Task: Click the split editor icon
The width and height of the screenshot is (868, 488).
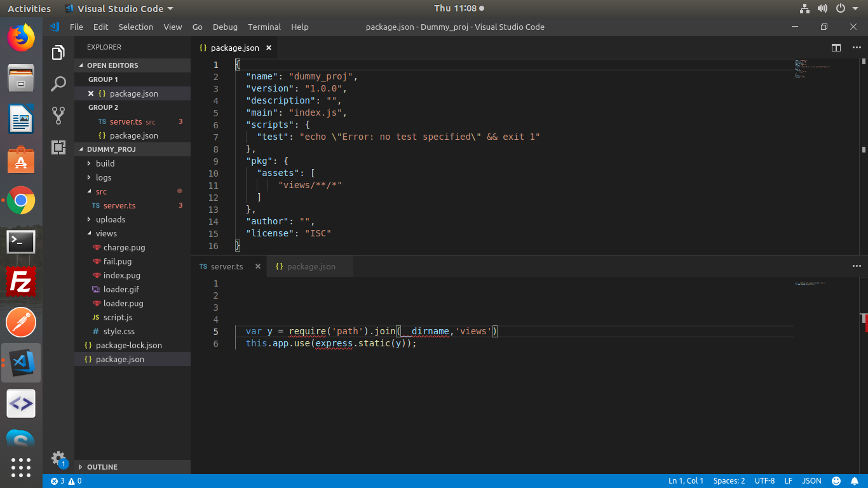Action: click(836, 48)
